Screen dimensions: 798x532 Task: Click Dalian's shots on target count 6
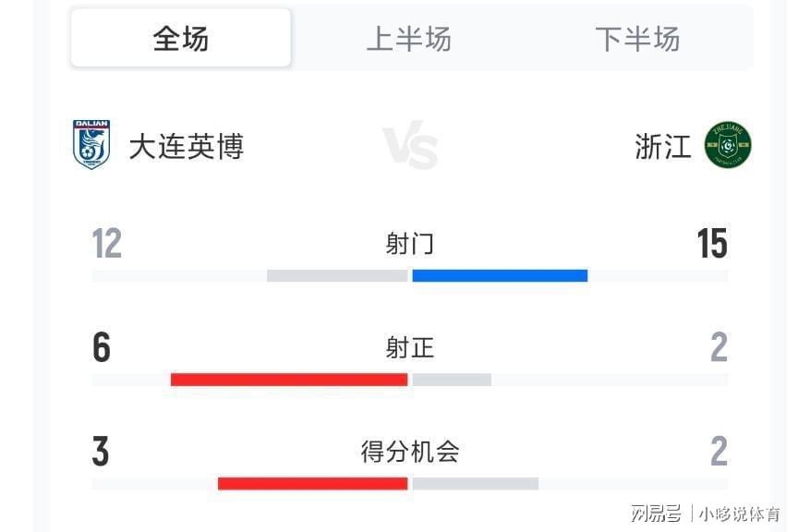102,347
